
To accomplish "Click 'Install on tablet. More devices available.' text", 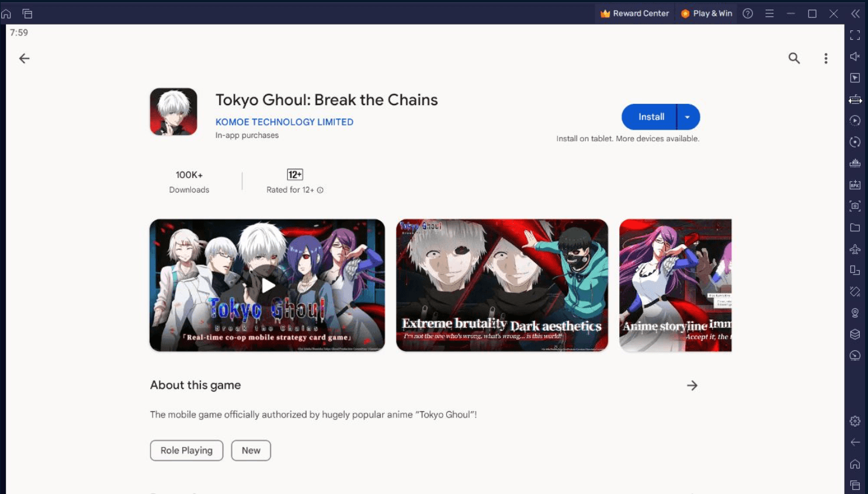I will tap(628, 139).
